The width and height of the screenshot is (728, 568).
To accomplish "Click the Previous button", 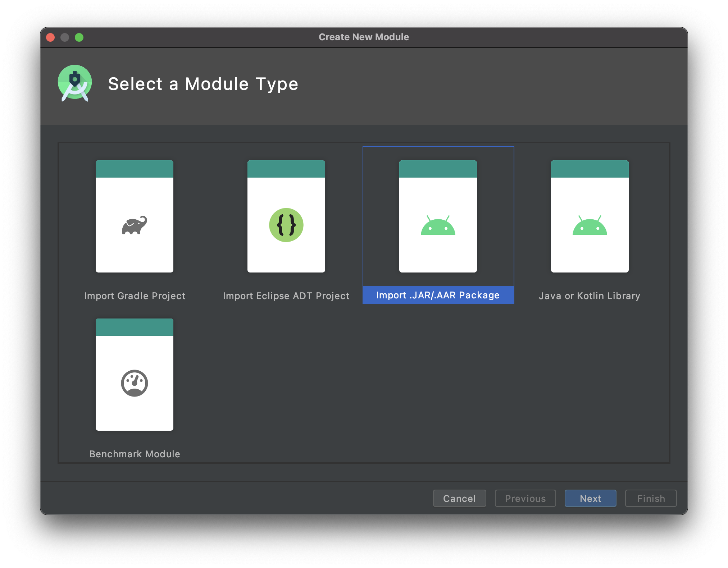I will [x=525, y=498].
